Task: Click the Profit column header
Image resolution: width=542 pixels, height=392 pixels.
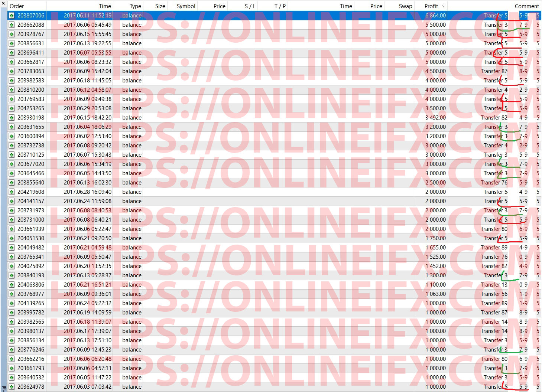Action: (x=431, y=6)
